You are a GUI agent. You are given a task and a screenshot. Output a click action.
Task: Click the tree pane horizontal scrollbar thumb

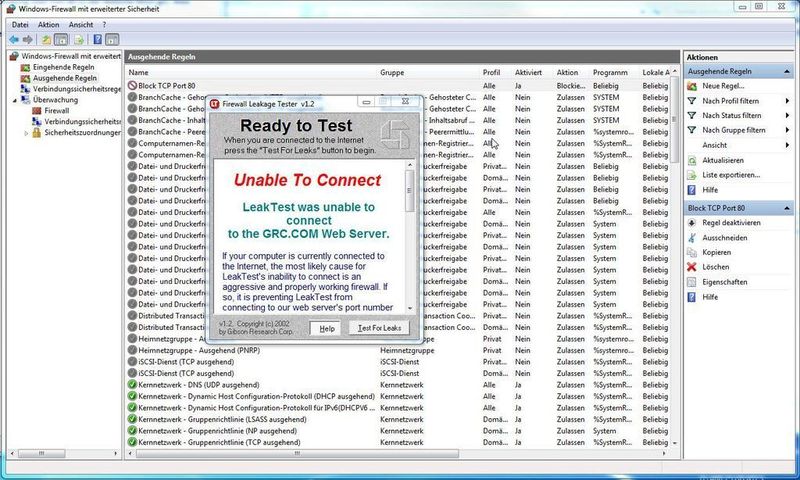(42, 453)
